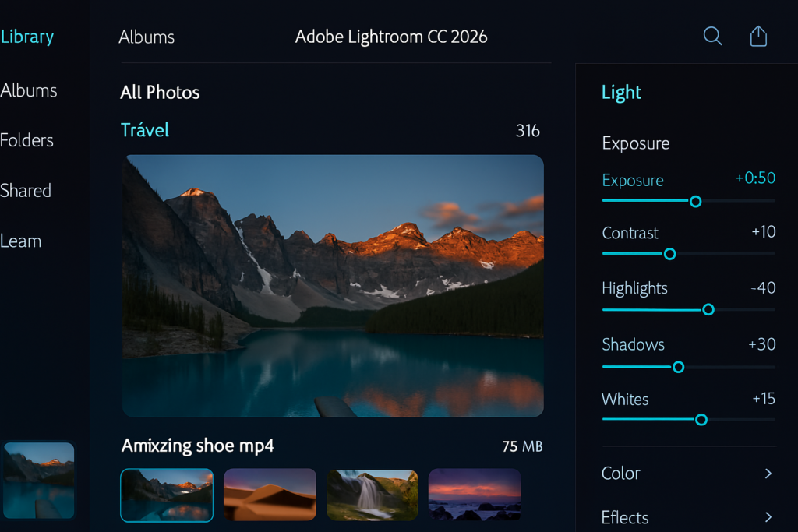Select Library in the sidebar
Image resolution: width=798 pixels, height=532 pixels.
(x=27, y=36)
